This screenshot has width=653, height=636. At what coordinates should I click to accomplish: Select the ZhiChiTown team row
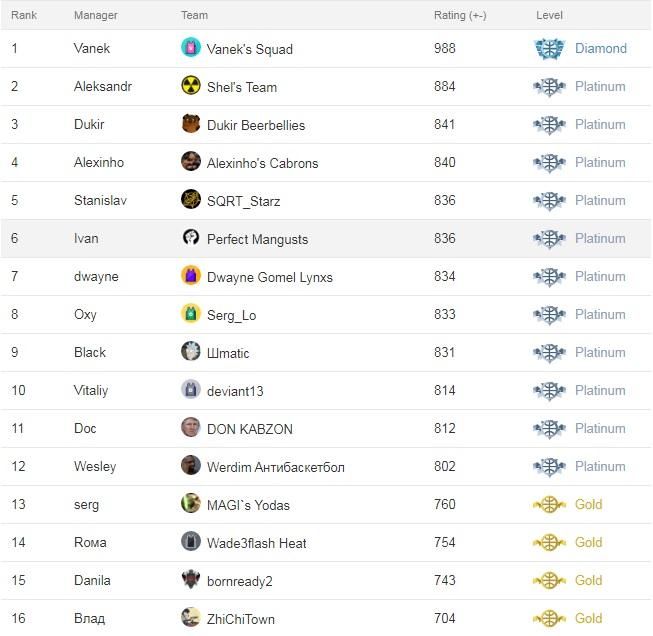(x=326, y=618)
